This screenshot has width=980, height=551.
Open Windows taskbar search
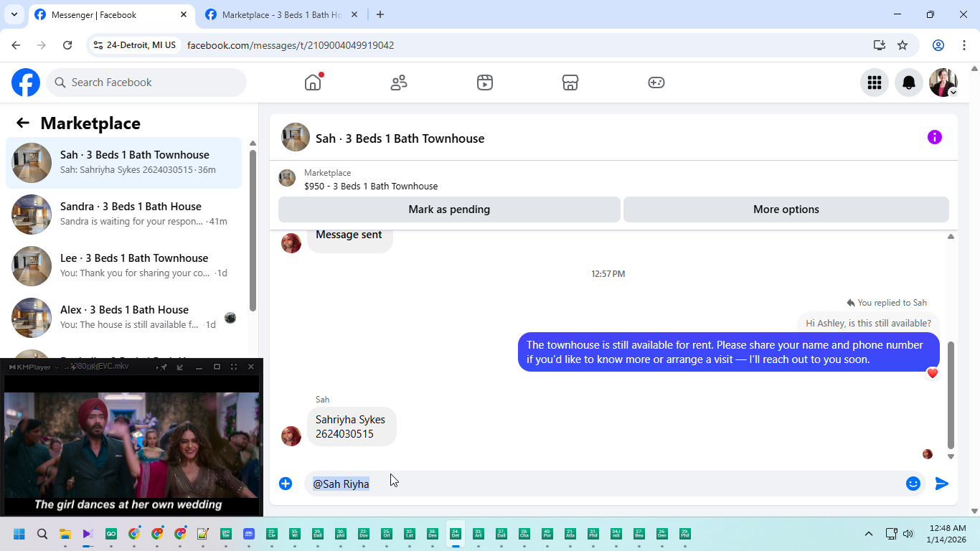click(x=42, y=534)
